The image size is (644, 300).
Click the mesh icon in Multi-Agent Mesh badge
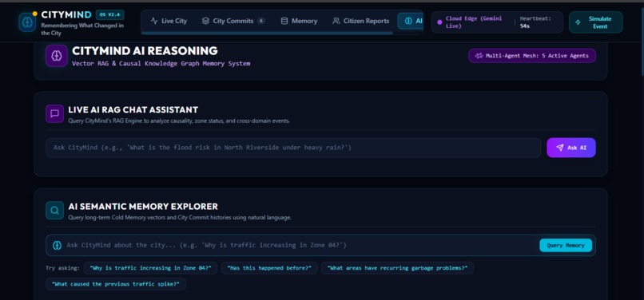(479, 56)
